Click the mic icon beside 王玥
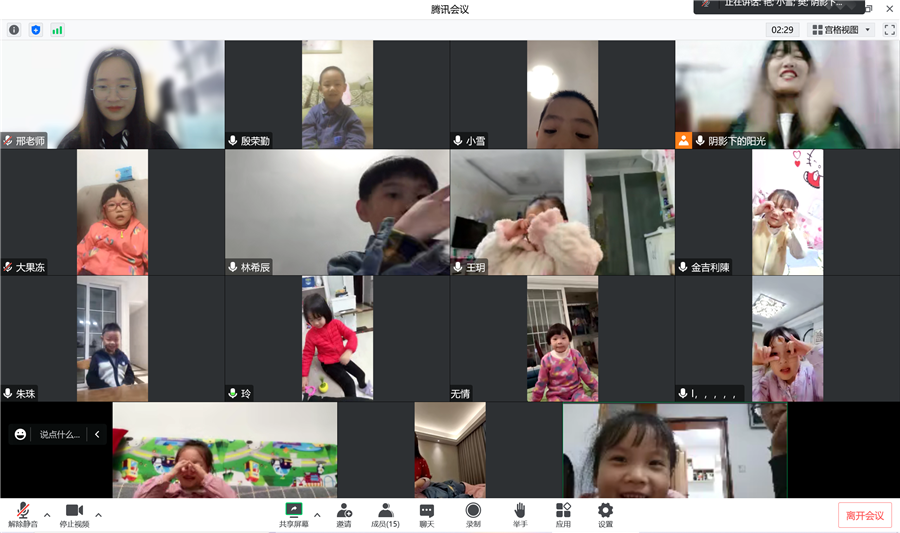 457,267
